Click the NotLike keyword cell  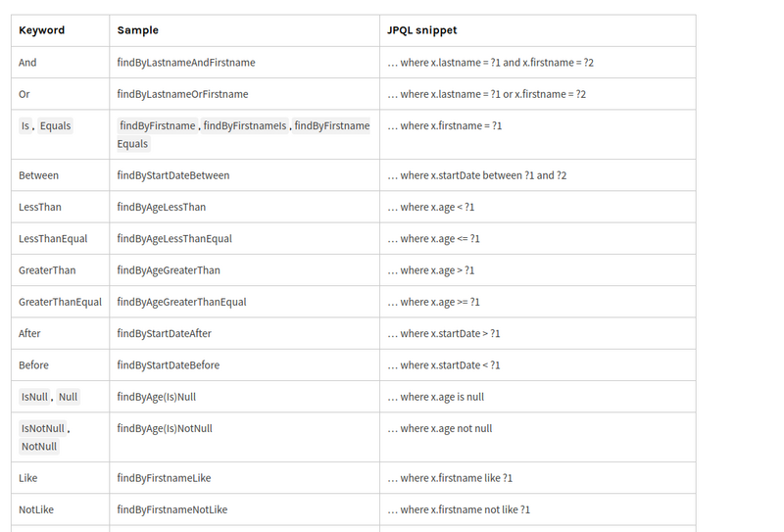point(36,509)
